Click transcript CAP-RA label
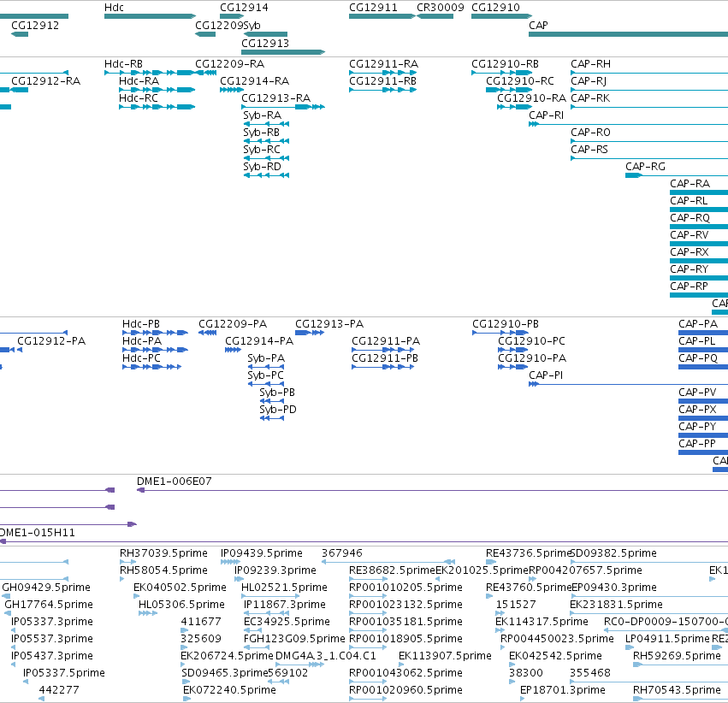Viewport: 728px width, 703px height. tap(690, 184)
